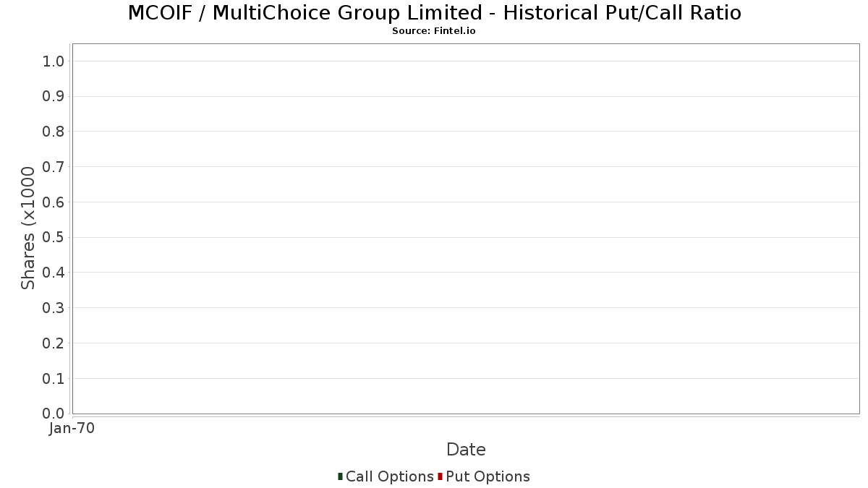868x488 pixels.
Task: Toggle the Call Options legend label
Action: tap(390, 476)
